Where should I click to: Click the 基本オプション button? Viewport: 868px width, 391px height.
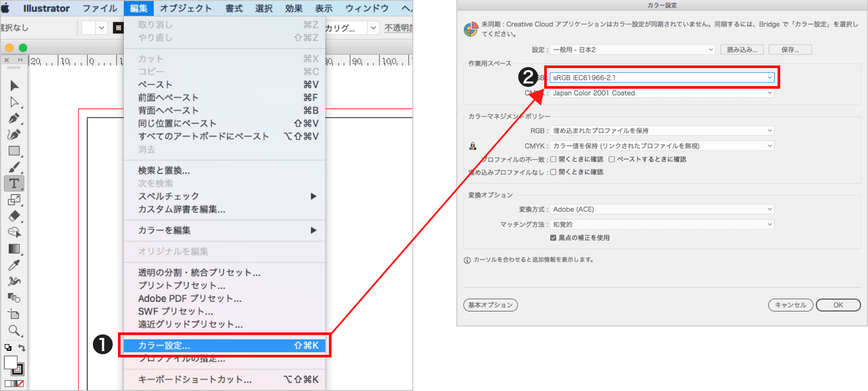pos(490,305)
